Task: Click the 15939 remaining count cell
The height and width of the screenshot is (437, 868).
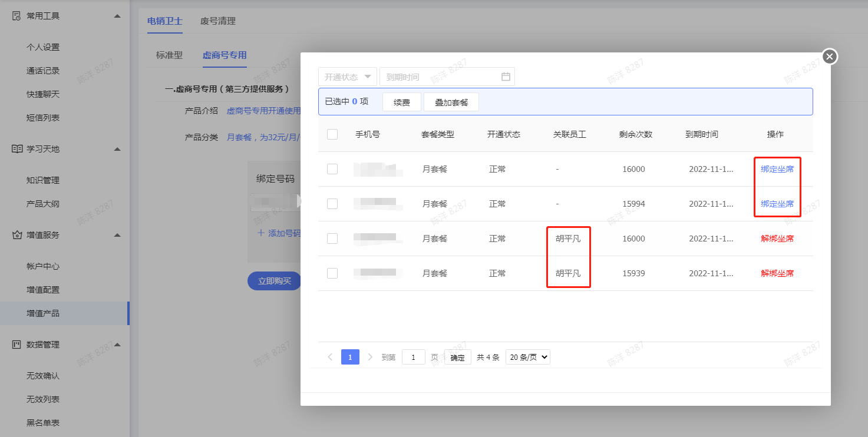Action: (633, 273)
